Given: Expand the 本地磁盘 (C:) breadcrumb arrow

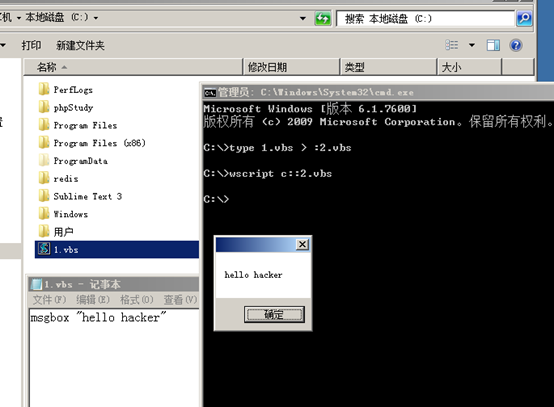Looking at the screenshot, I should (x=96, y=18).
